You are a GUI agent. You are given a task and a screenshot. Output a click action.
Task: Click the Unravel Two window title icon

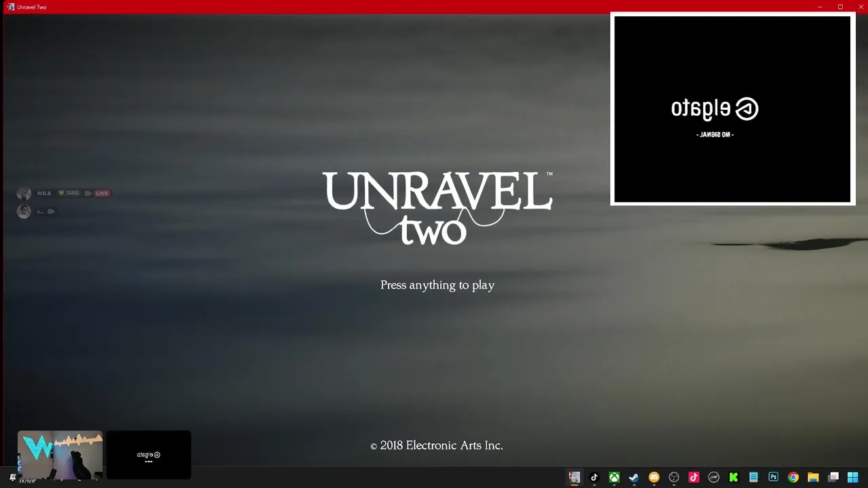coord(11,7)
